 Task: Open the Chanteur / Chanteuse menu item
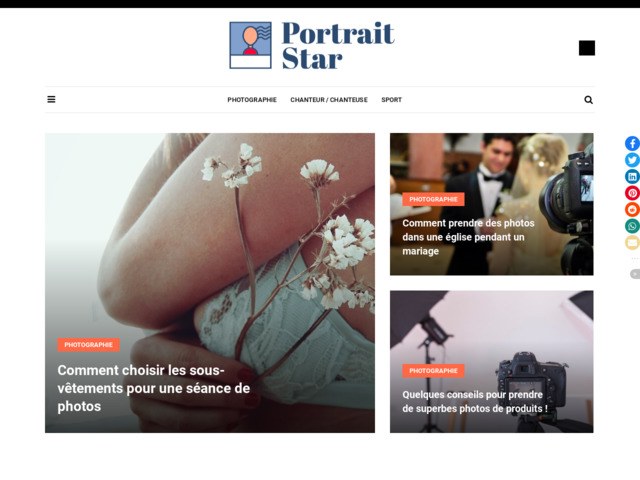(329, 100)
